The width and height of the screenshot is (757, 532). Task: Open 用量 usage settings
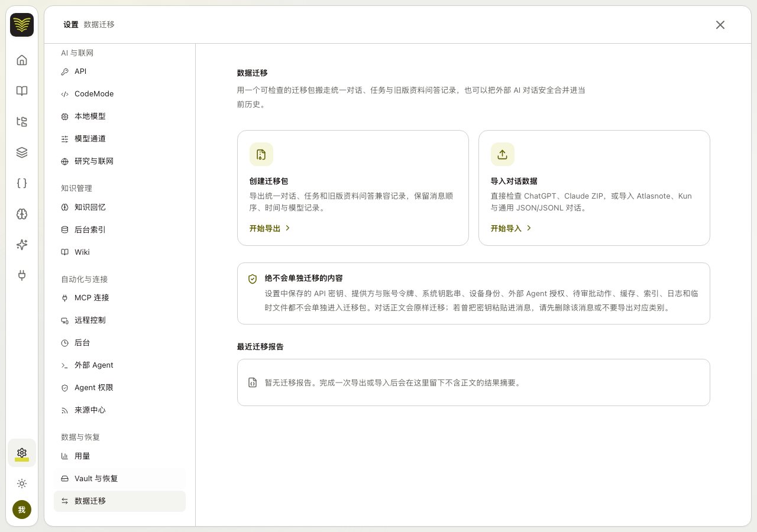pos(119,456)
